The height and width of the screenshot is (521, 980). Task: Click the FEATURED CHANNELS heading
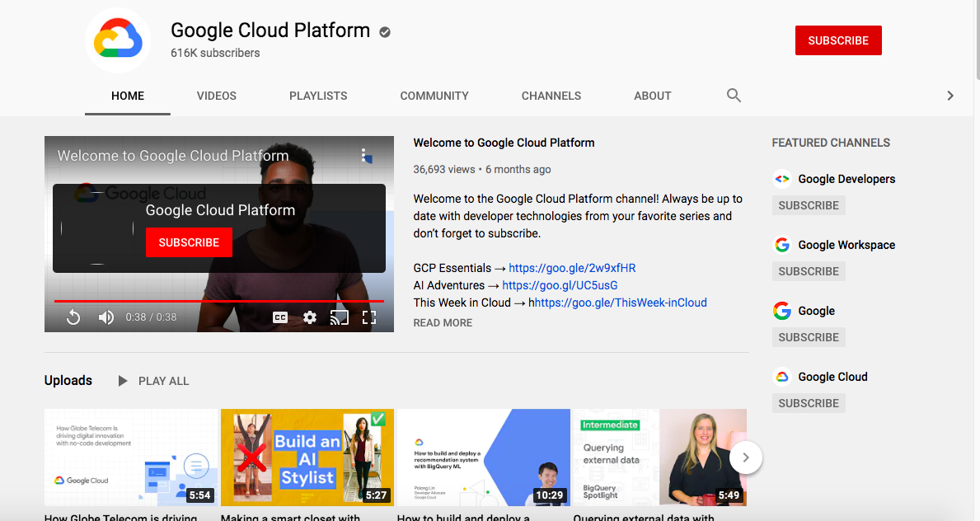(x=831, y=143)
